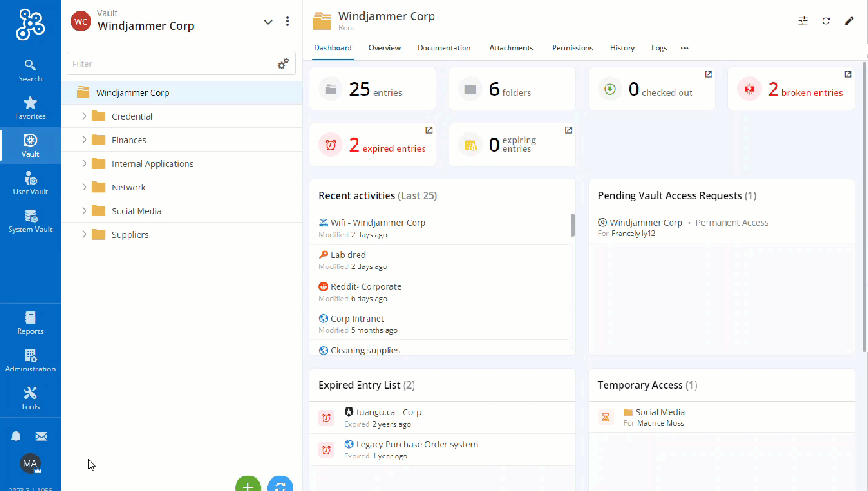This screenshot has width=868, height=491.
Task: Switch to the Permissions tab
Action: [x=572, y=48]
